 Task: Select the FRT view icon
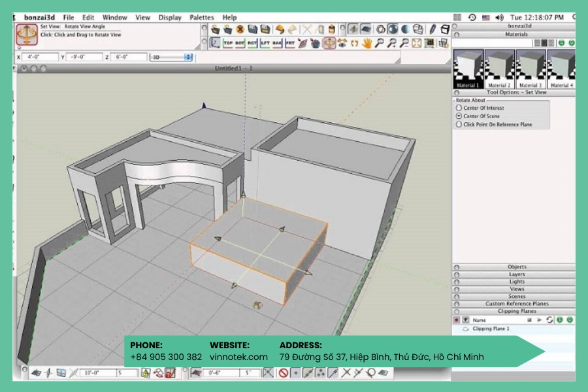click(290, 43)
